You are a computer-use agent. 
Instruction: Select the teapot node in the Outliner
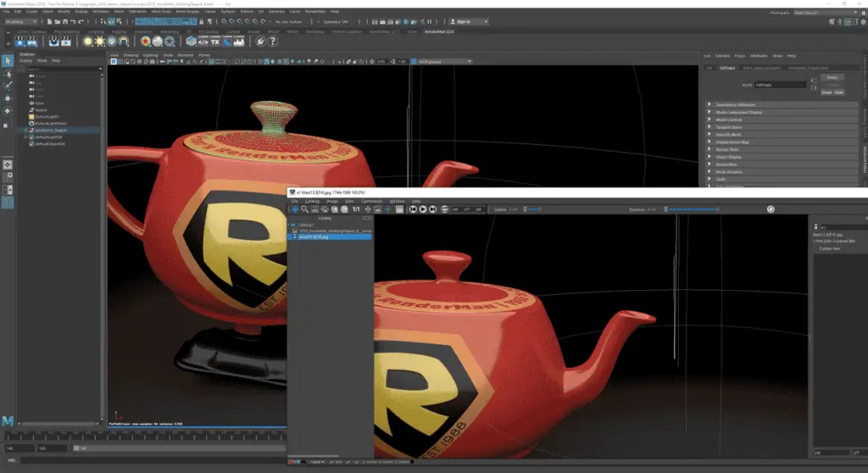(41, 109)
